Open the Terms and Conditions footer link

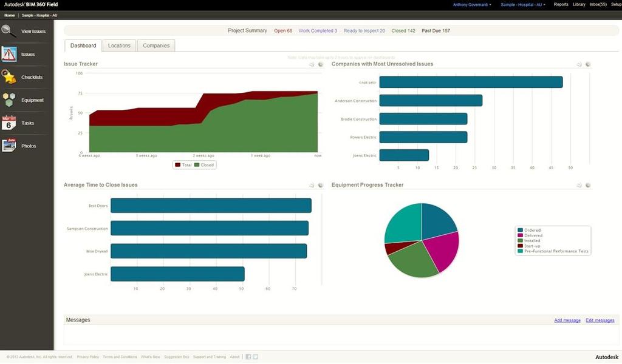click(120, 357)
